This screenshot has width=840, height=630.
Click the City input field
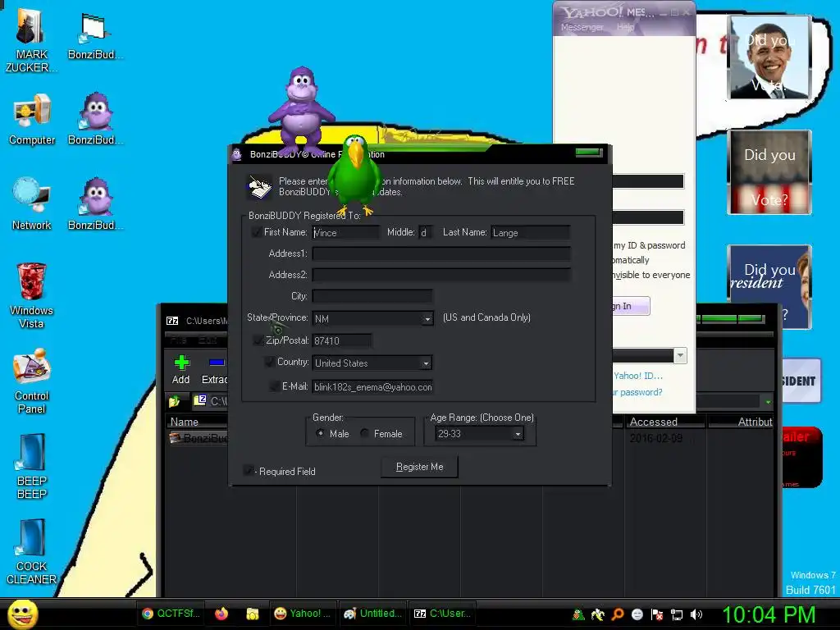pos(372,296)
